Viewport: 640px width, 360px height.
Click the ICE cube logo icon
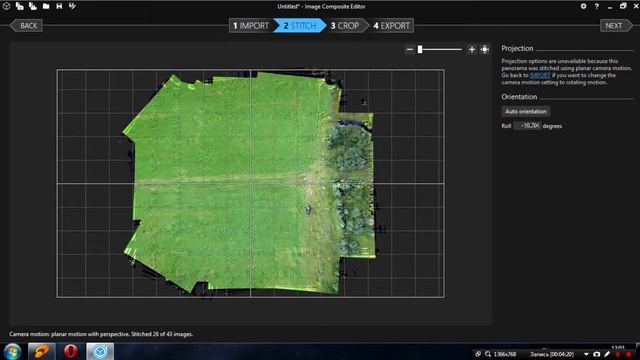coord(6,6)
